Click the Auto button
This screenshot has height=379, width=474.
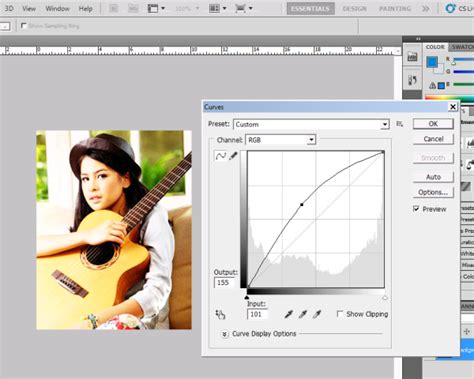tap(433, 177)
